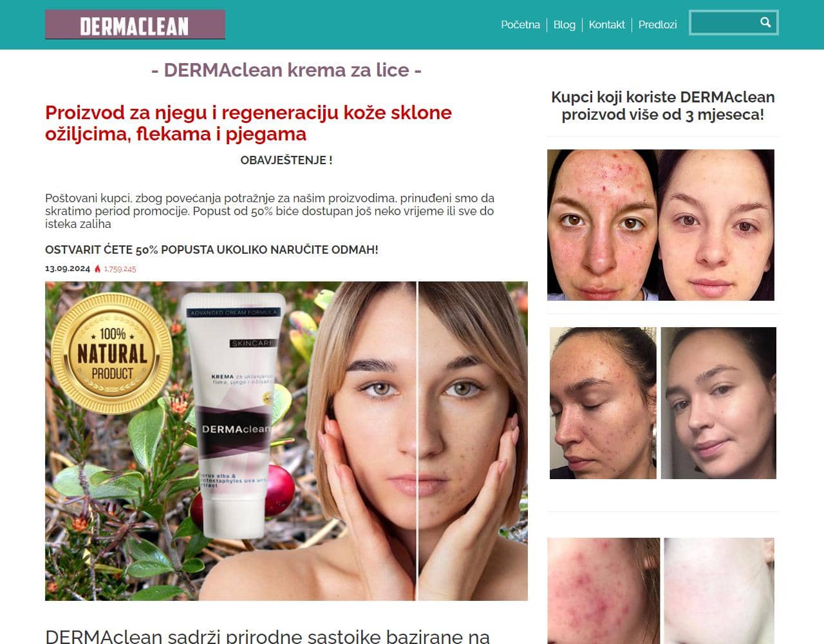Go to the Kontakt page
Screen dimensions: 824x644
pyautogui.click(x=607, y=24)
